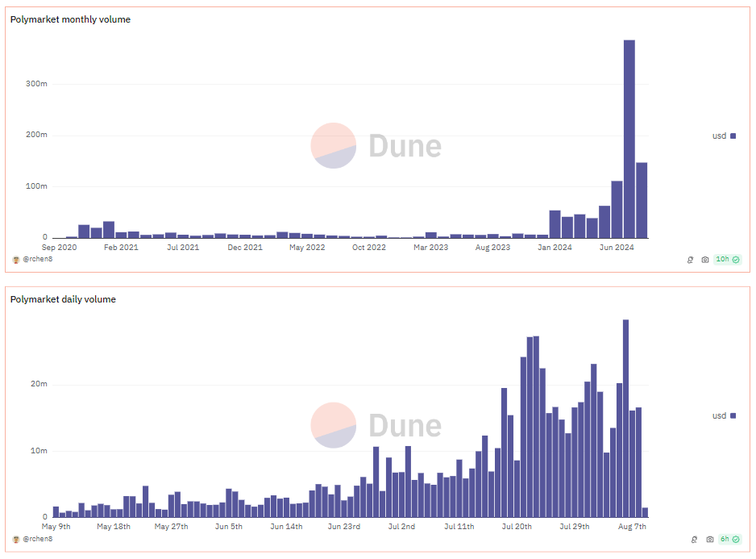Click the 6h refresh status badge
Image resolution: width=756 pixels, height=559 pixels.
[x=729, y=539]
